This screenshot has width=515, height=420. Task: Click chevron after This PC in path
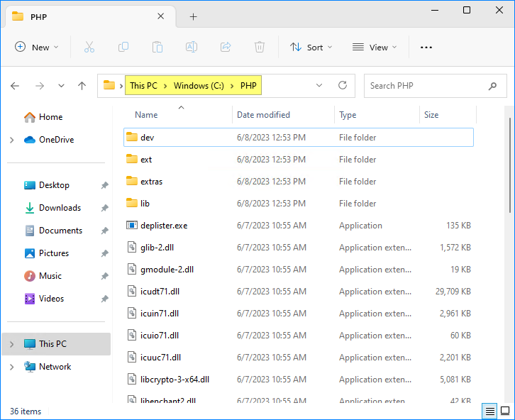point(165,86)
